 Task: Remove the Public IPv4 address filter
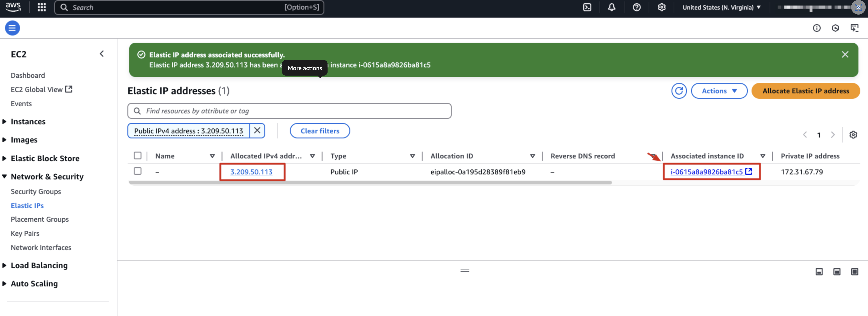[257, 130]
